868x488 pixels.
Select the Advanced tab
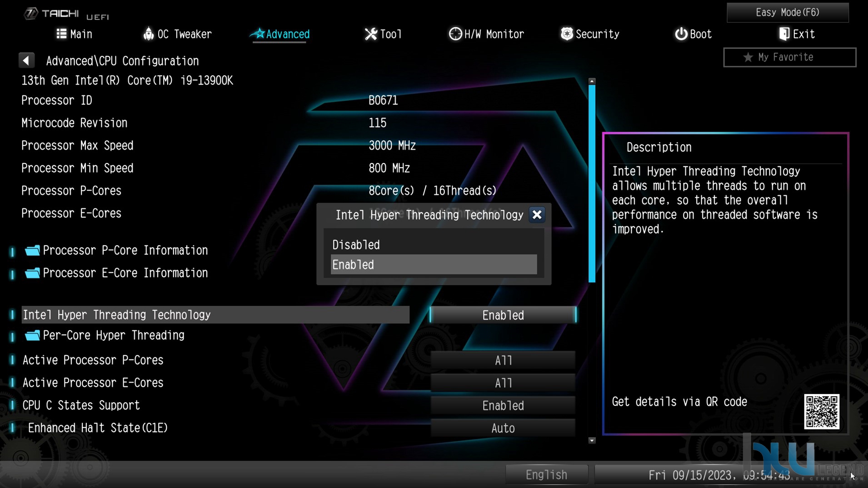(x=280, y=34)
